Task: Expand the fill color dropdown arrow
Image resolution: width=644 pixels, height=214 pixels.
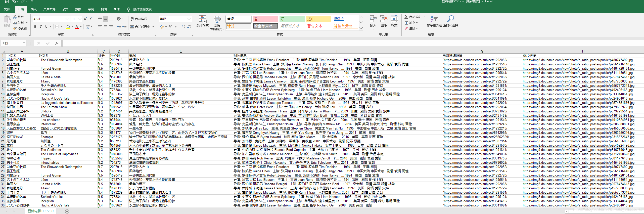Action: [72, 27]
